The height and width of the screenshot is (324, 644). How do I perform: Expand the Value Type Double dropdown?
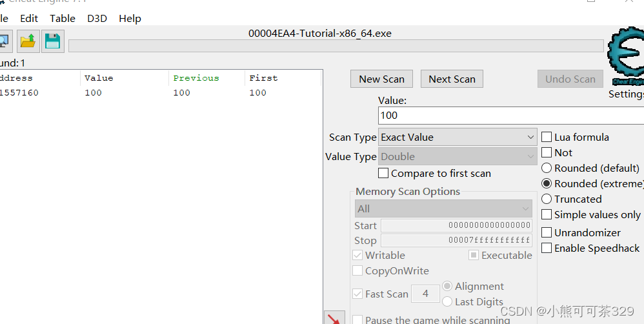coord(457,156)
